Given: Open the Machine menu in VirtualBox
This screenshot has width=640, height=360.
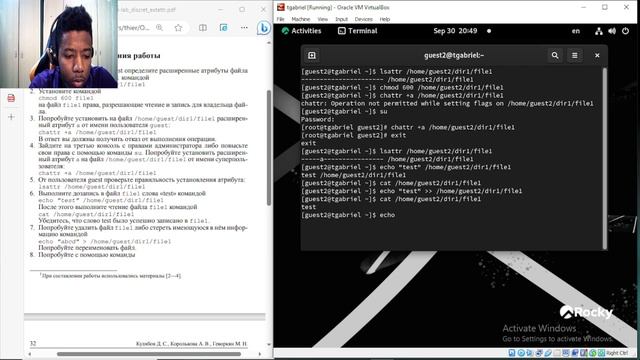Looking at the screenshot, I should pyautogui.click(x=300, y=19).
